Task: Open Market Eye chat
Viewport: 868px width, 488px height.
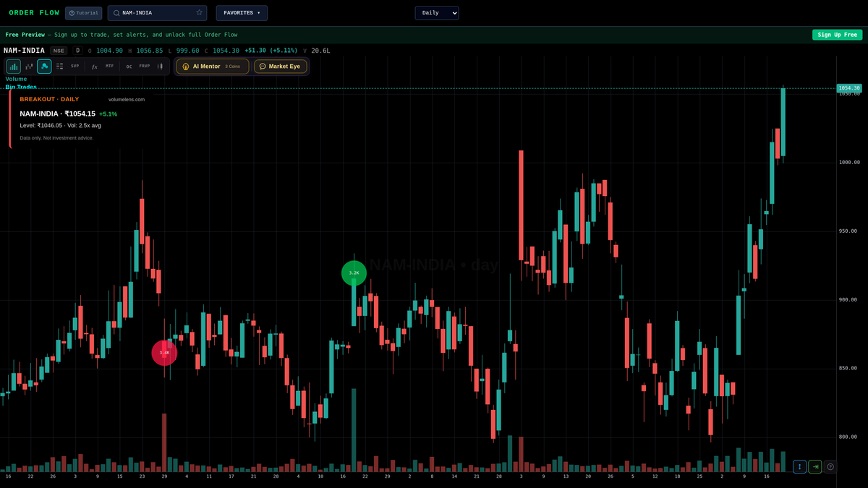Action: pos(280,67)
